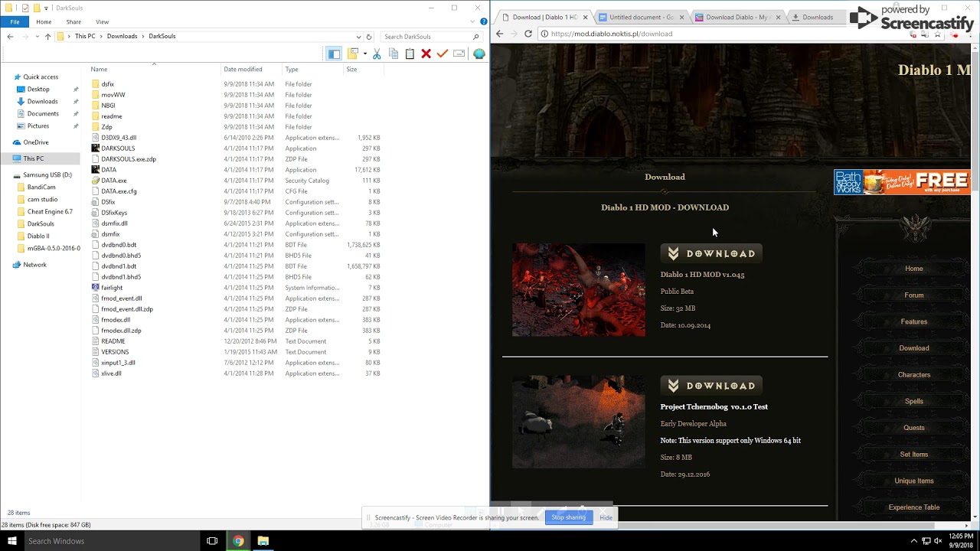Open the Diablo 1 HD MOD screenshot thumbnail

tap(579, 290)
